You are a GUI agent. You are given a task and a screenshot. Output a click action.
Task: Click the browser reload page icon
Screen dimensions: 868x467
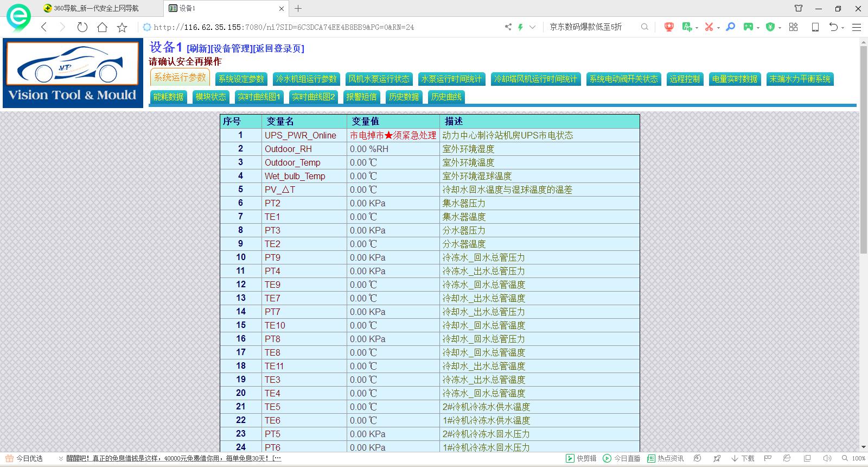point(82,27)
